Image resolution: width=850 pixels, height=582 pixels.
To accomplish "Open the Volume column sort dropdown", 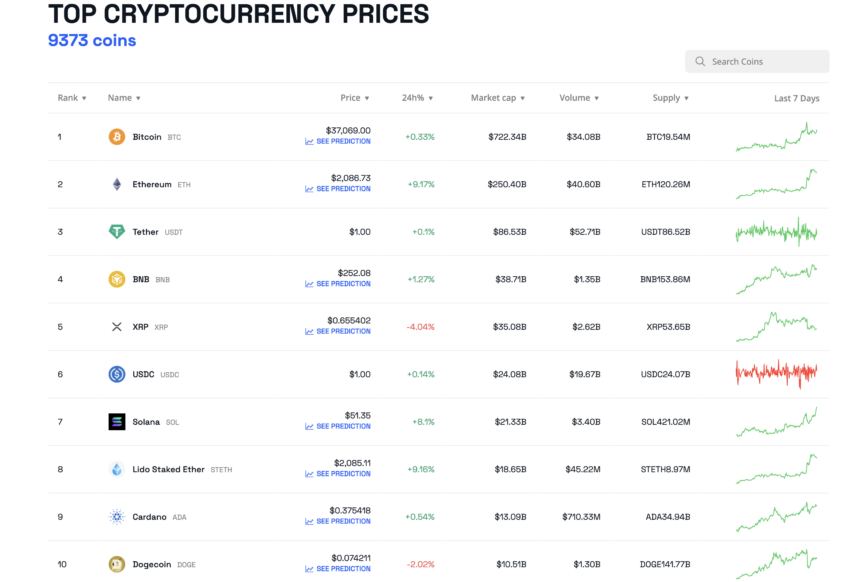I will (x=579, y=97).
